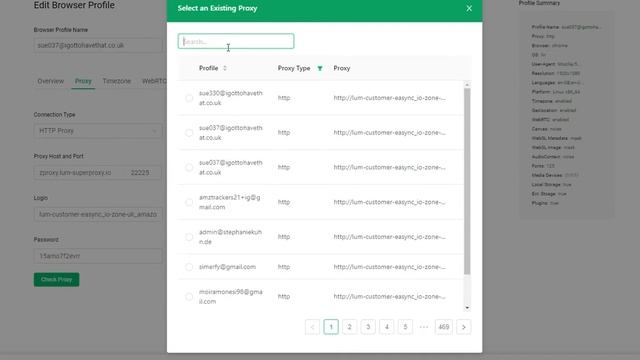Click the Browser Profile Name field

click(x=98, y=45)
